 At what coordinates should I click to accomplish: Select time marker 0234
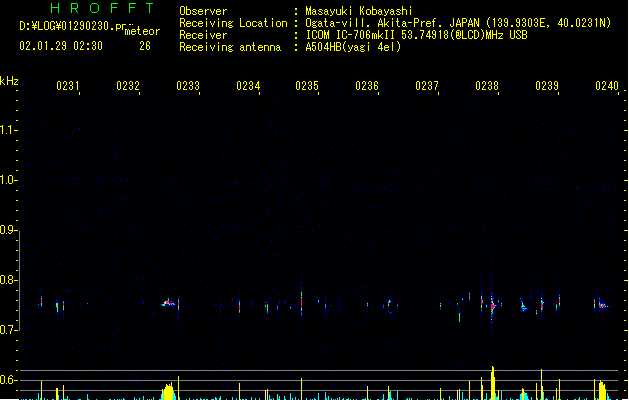click(248, 86)
